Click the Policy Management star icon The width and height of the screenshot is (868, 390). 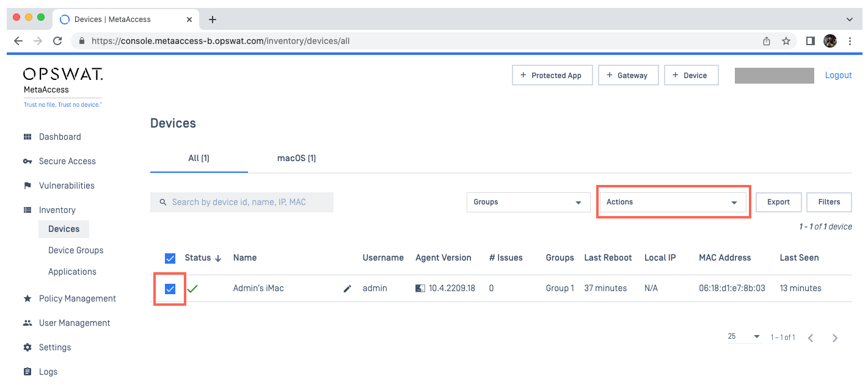(x=27, y=298)
